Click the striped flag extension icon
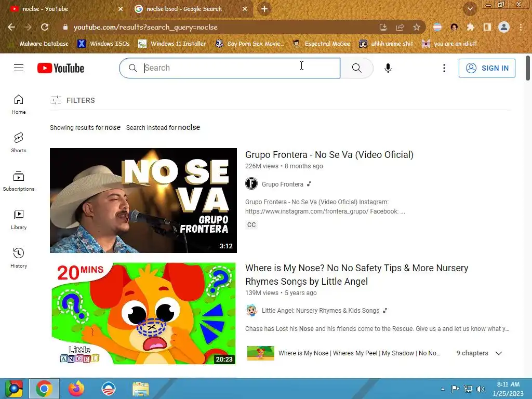Image resolution: width=532 pixels, height=399 pixels. 437,27
